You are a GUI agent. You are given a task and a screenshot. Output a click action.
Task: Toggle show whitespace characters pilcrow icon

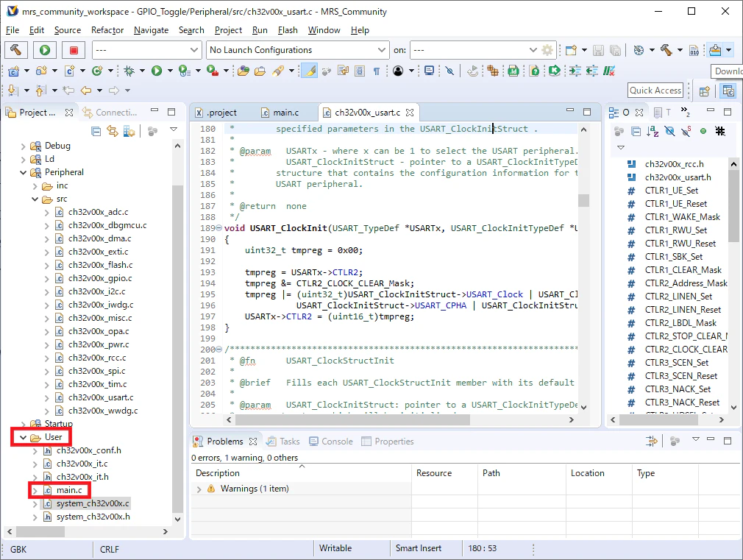click(377, 71)
